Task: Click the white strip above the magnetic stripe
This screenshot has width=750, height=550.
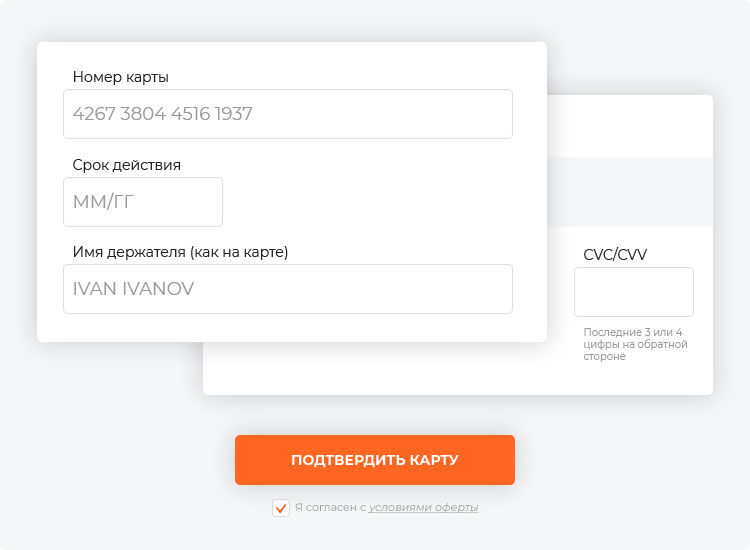Action: [630, 126]
